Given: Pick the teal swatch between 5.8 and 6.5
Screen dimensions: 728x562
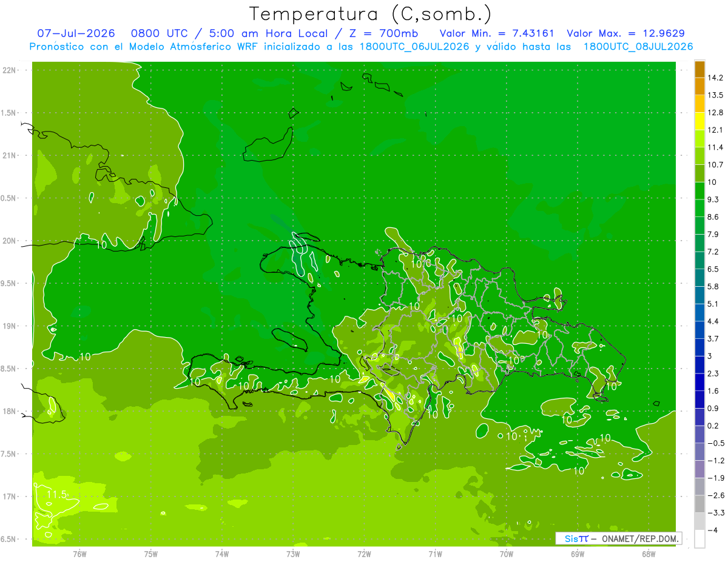Looking at the screenshot, I should click(699, 278).
